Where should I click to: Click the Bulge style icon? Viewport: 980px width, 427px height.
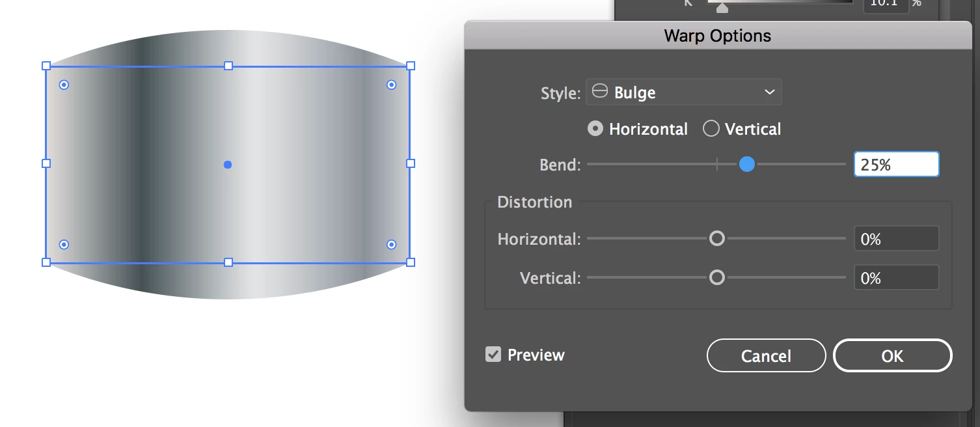(600, 92)
